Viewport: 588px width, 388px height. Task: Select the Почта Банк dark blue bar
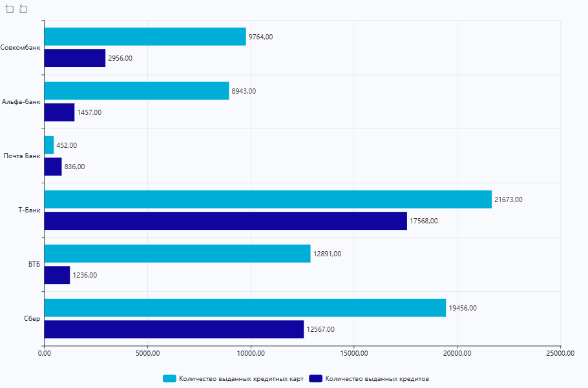53,167
